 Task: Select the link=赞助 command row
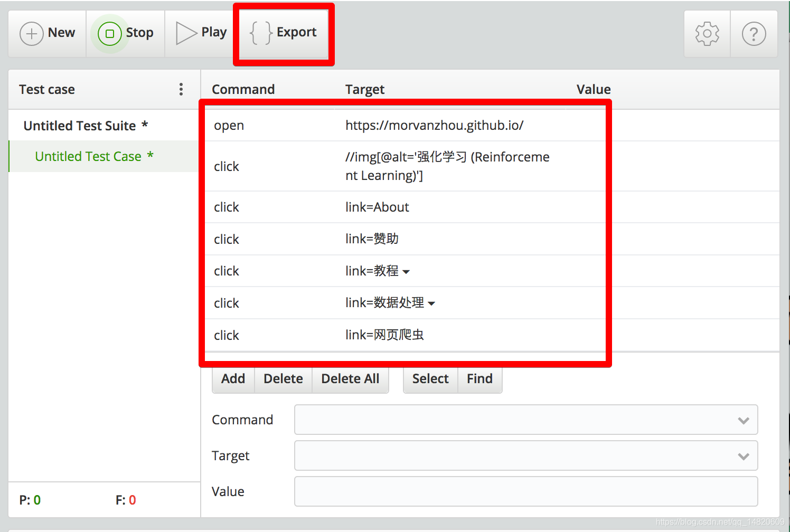tap(491, 239)
